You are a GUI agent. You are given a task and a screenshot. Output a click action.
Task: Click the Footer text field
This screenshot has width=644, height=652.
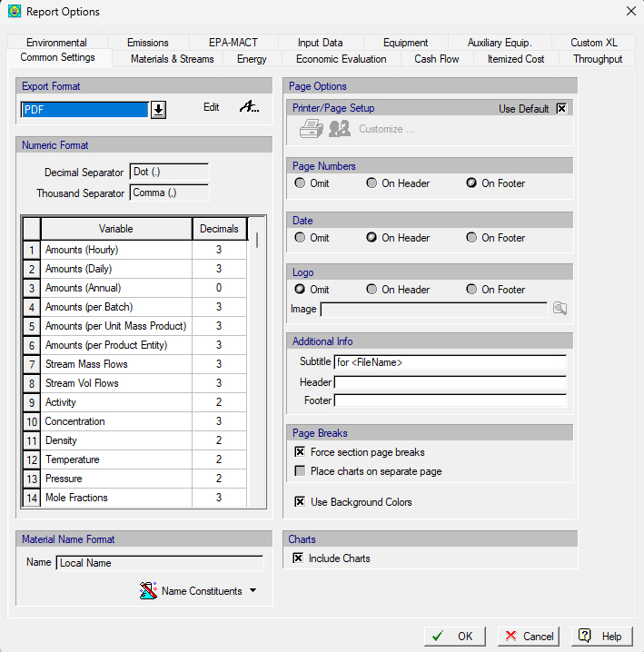pos(451,400)
